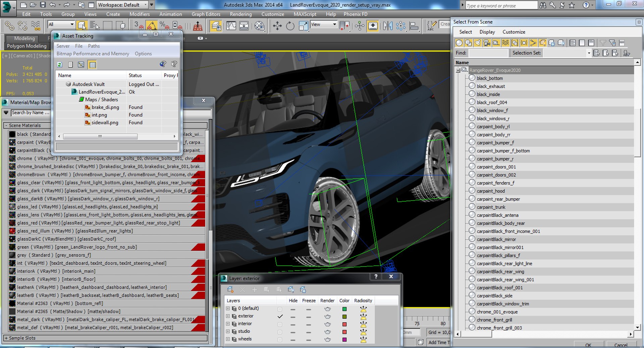The image size is (644, 348).
Task: Switch Asset Tracking to table view
Action: [x=93, y=65]
